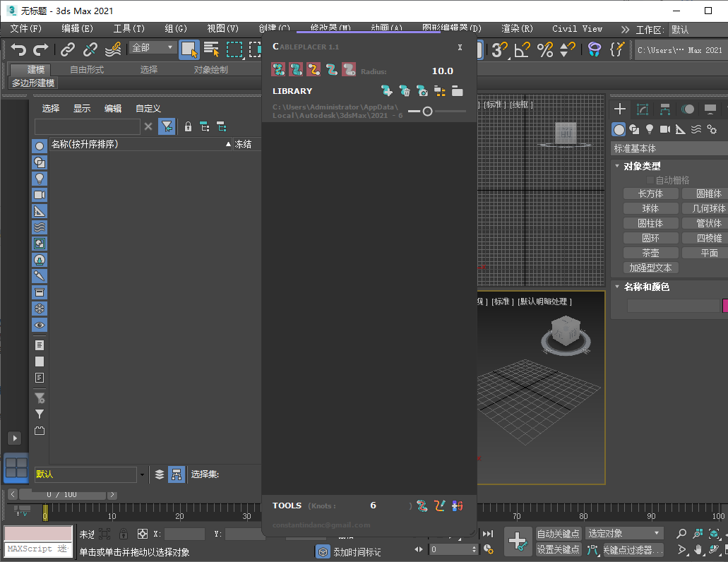Image resolution: width=728 pixels, height=562 pixels.
Task: Open the Helpers category in Create panel
Action: (x=679, y=128)
